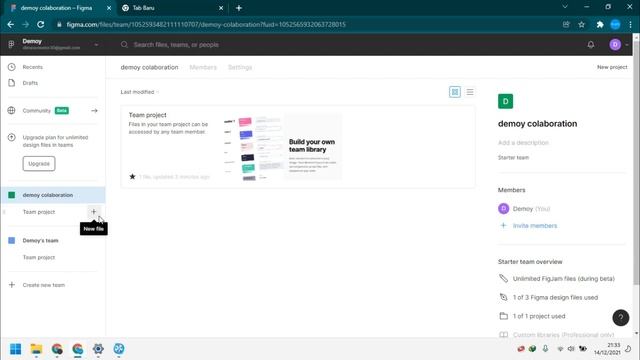Switch to Tab Baru browser tab
Screen dimensions: 640x360
coord(173,8)
